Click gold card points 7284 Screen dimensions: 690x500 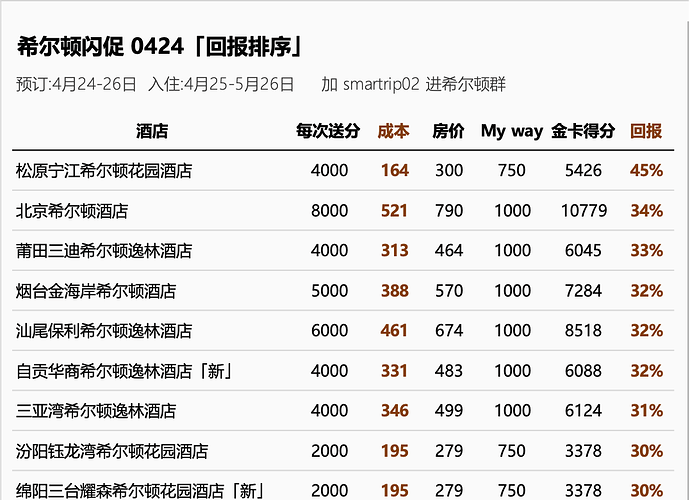pos(583,291)
